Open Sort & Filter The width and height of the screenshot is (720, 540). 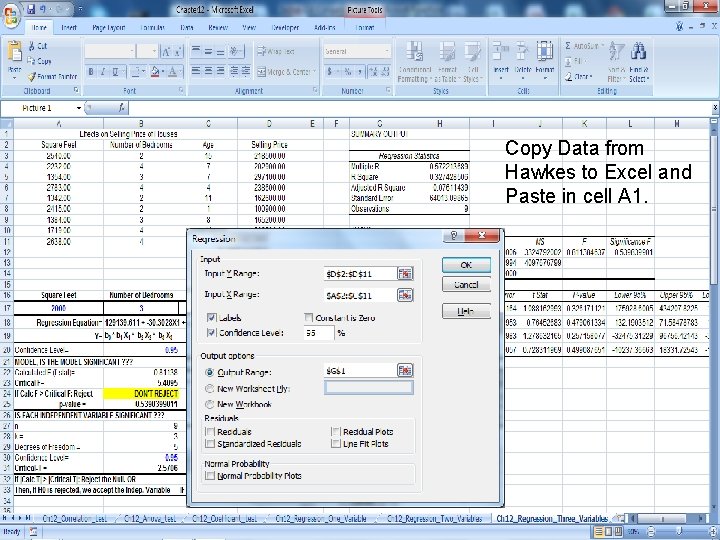(x=617, y=62)
